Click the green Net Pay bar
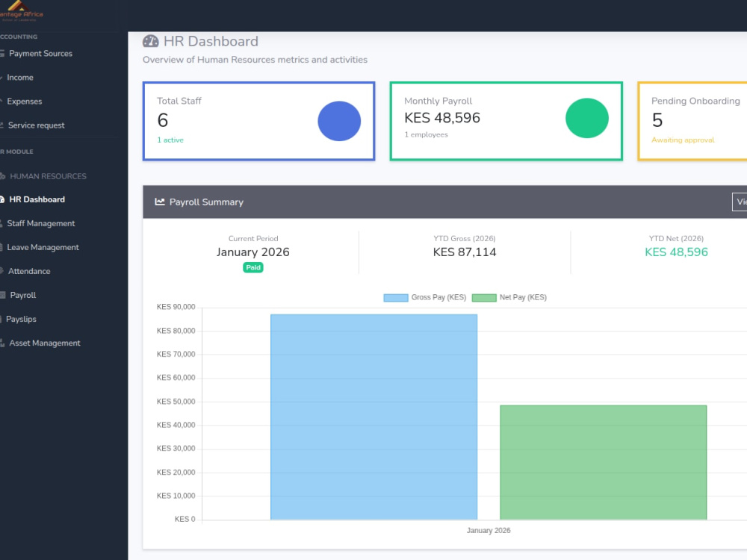 [603, 462]
